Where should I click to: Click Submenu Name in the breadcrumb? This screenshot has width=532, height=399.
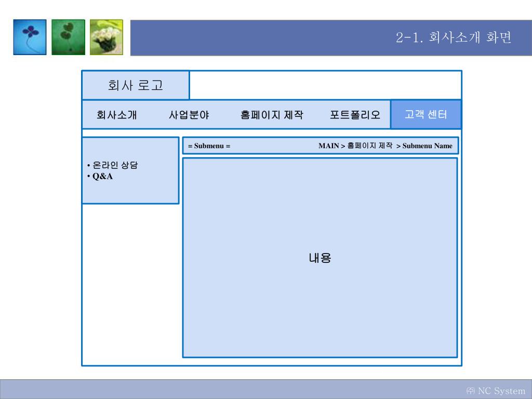click(x=427, y=146)
